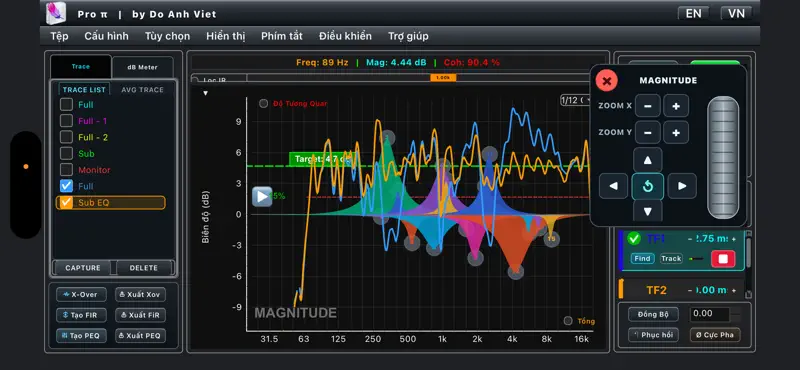Screen dimensions: 800x370
Task: Click the Pro π app logo icon
Action: [x=56, y=13]
